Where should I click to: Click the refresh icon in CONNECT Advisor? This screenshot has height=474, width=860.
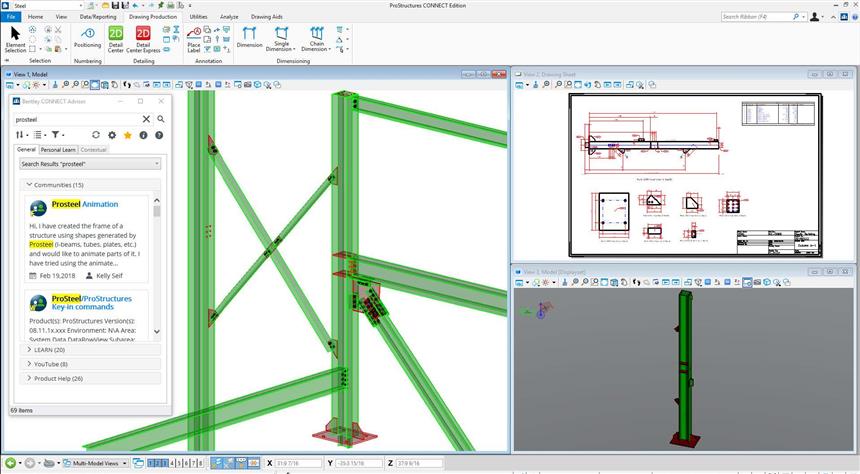click(x=96, y=135)
